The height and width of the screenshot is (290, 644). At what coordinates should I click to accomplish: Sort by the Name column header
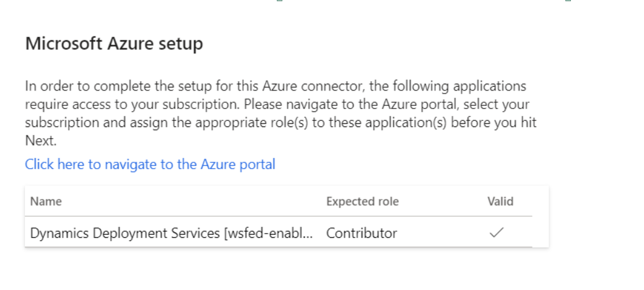click(x=46, y=201)
